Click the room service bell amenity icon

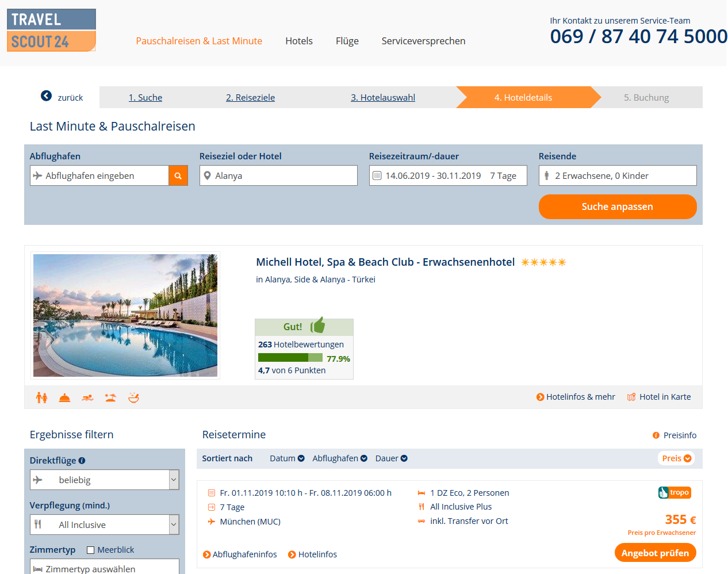pyautogui.click(x=64, y=397)
